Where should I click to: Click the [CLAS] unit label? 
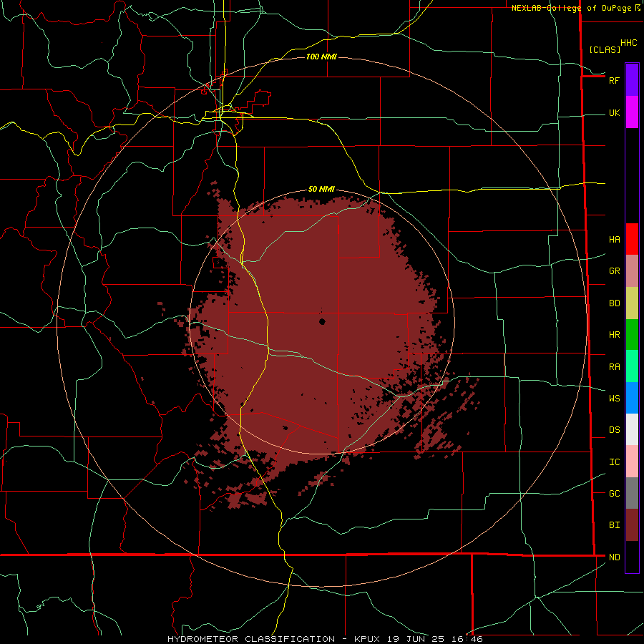605,49
